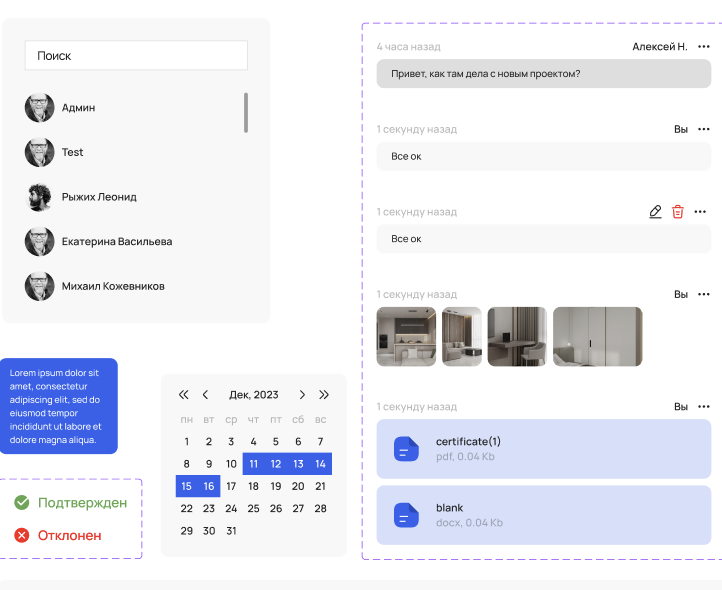The image size is (722, 590).
Task: Jump back a year with double-left arrow
Action: 184,395
